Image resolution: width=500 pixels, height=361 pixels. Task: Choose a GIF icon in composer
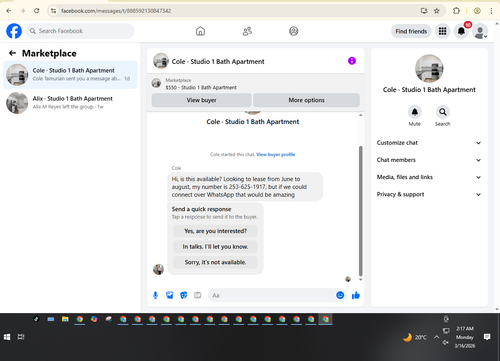[198, 295]
